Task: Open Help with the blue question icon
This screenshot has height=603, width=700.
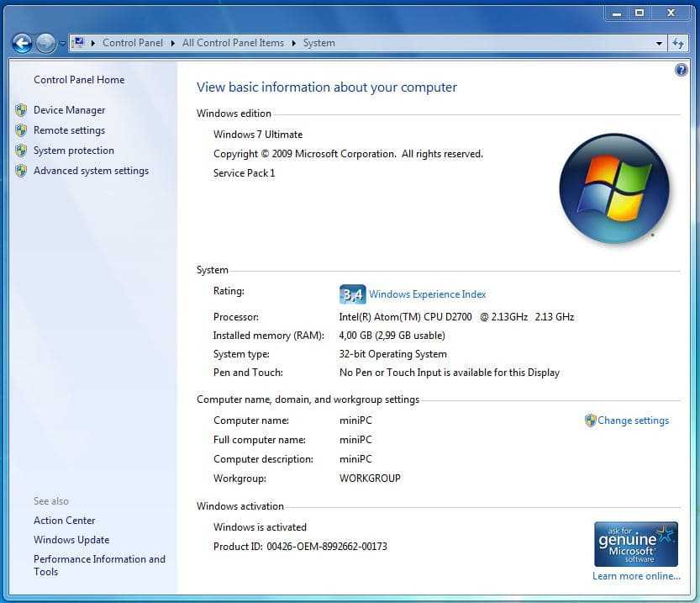Action: click(682, 70)
